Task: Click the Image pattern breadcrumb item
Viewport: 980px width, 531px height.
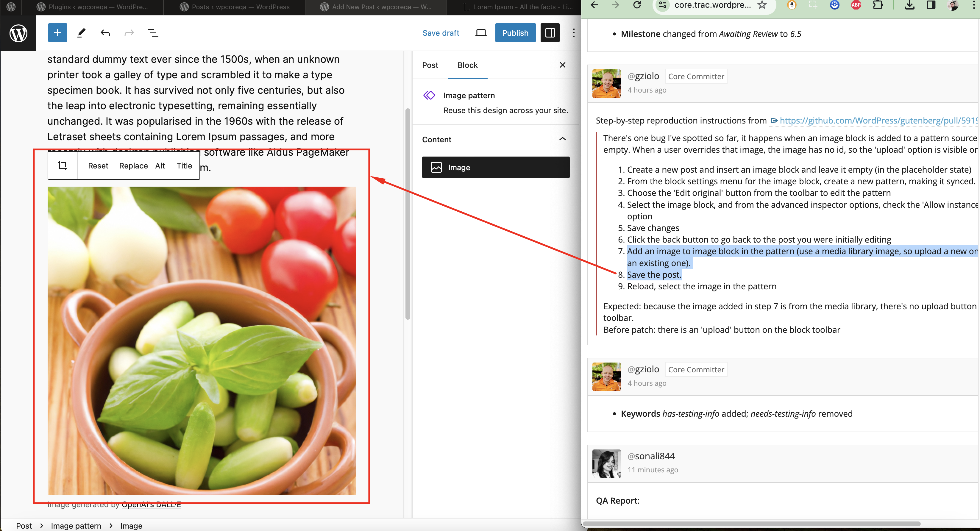Action: pos(77,526)
